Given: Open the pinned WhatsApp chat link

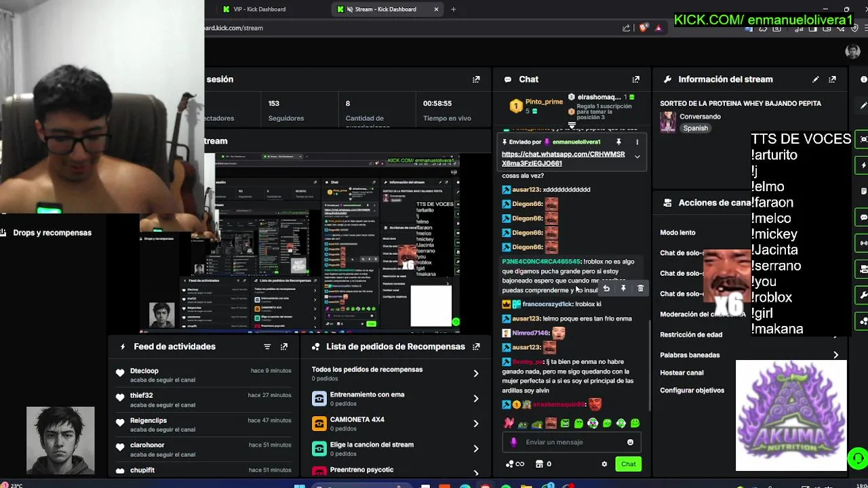Looking at the screenshot, I should [563, 159].
